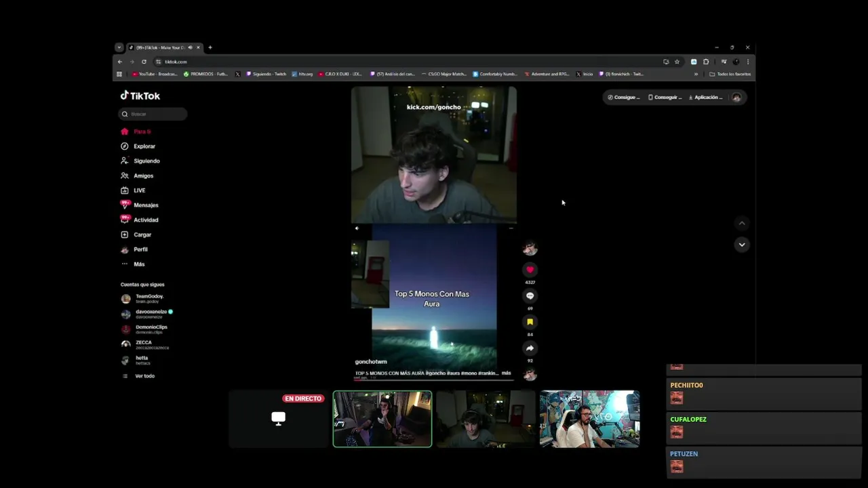Viewport: 868px width, 488px height.
Task: Bookmark the video with favorites icon
Action: coord(530,322)
